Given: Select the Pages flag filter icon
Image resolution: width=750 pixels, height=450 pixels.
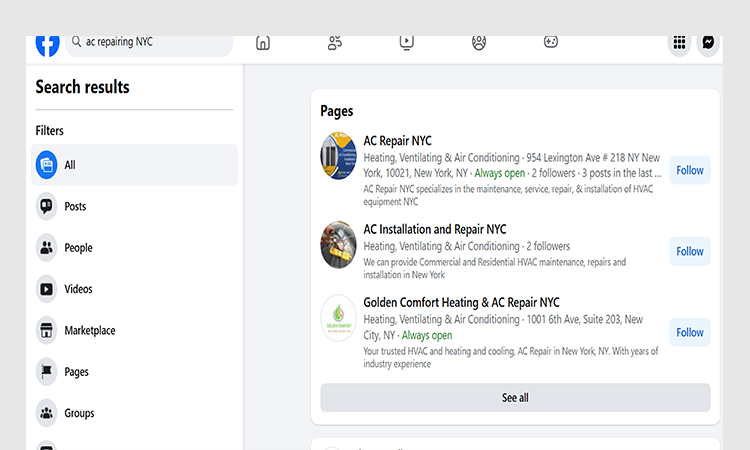Looking at the screenshot, I should (x=46, y=372).
